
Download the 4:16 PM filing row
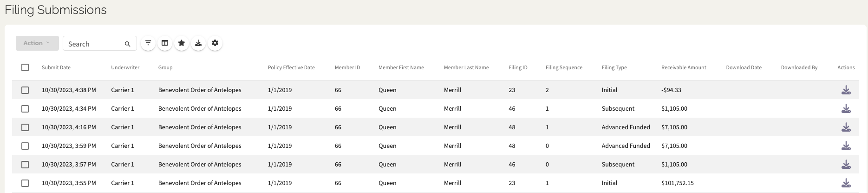click(x=846, y=127)
